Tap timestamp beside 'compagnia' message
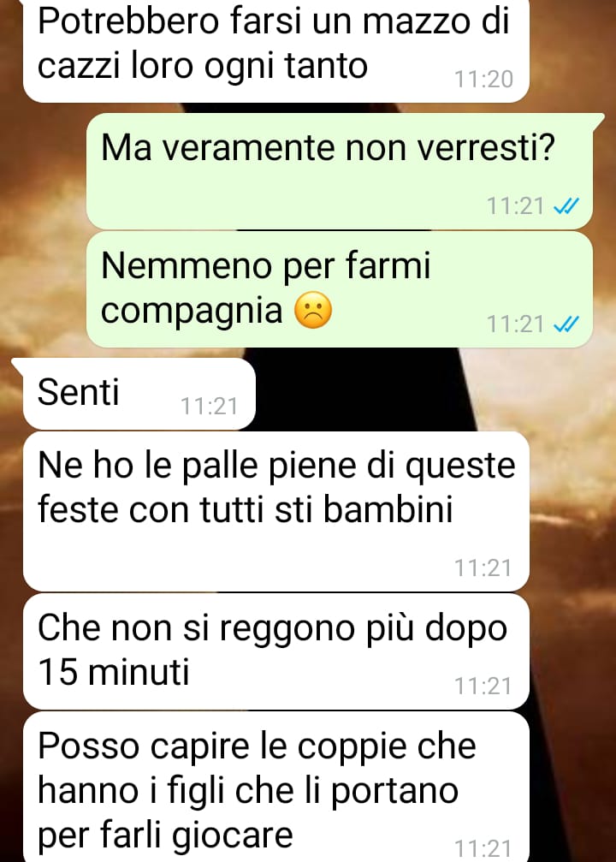616x862 pixels. (515, 324)
